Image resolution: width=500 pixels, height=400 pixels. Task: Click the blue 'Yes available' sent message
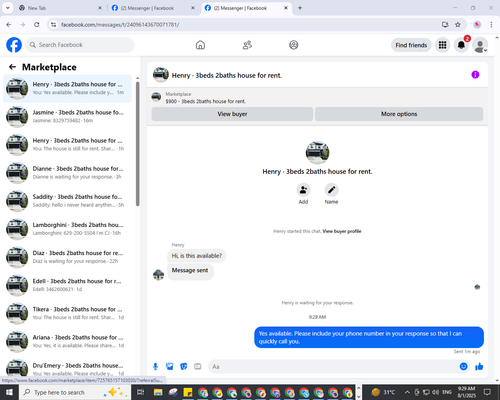pyautogui.click(x=369, y=337)
